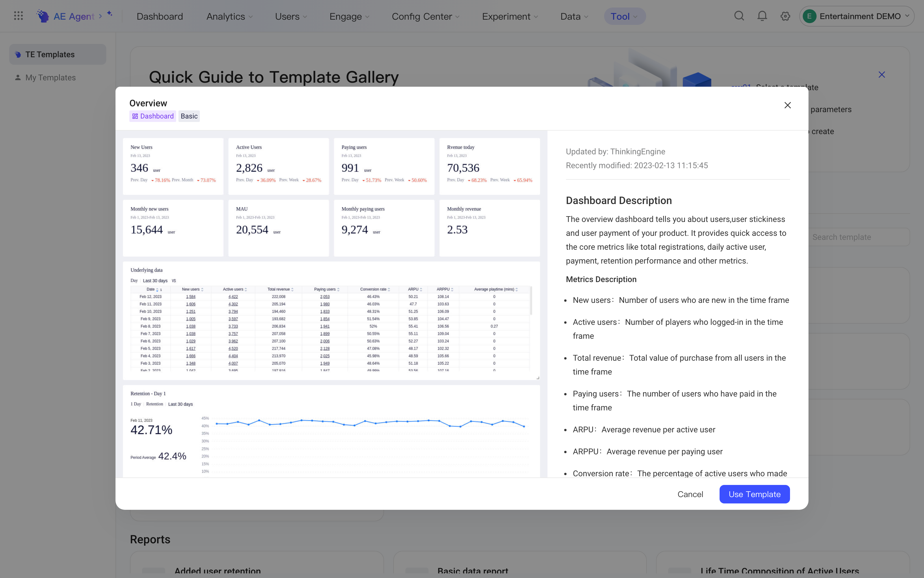Open the settings gear icon
Viewport: 924px width, 578px height.
[x=785, y=16]
